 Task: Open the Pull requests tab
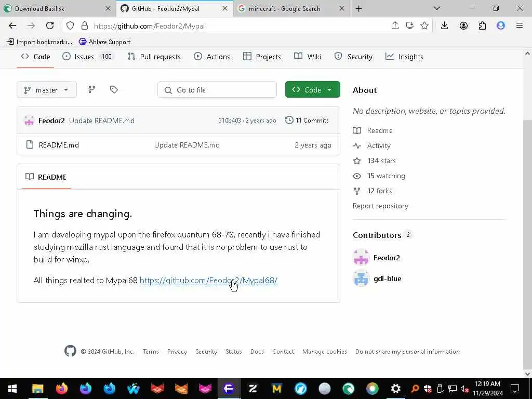(x=154, y=57)
